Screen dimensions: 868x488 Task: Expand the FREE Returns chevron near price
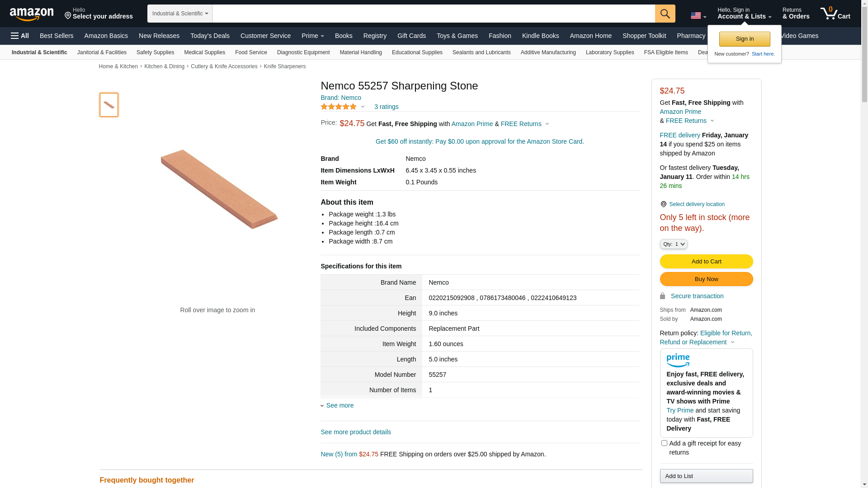coord(547,124)
